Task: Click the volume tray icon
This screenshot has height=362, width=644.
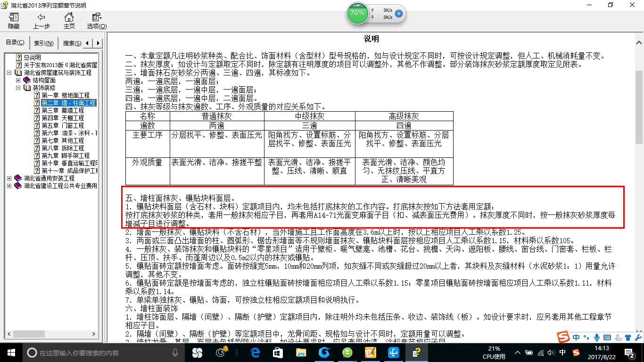Action: [551, 353]
